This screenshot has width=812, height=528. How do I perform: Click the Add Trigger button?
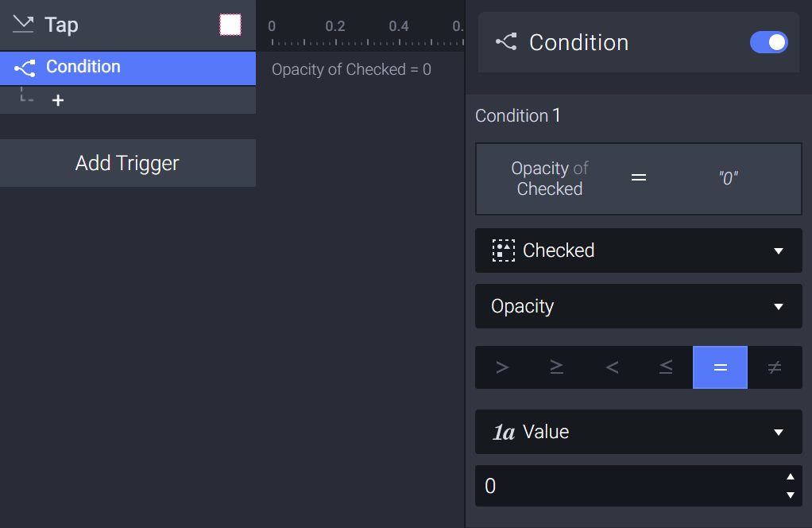[128, 163]
